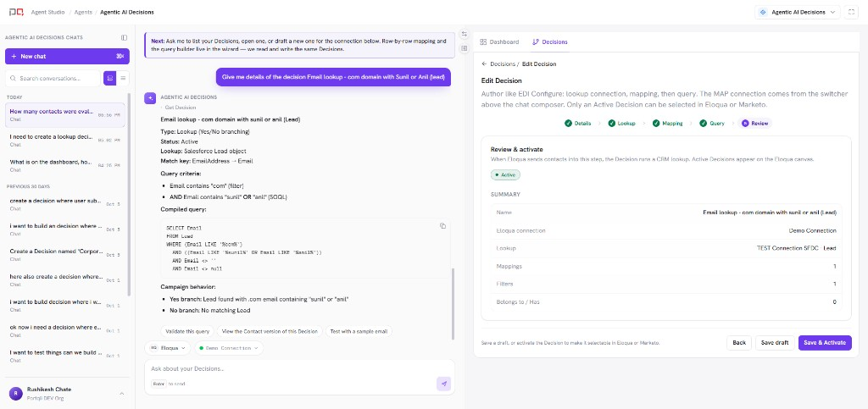The height and width of the screenshot is (409, 868).
Task: Open the Demo Connection dropdown
Action: 229,348
